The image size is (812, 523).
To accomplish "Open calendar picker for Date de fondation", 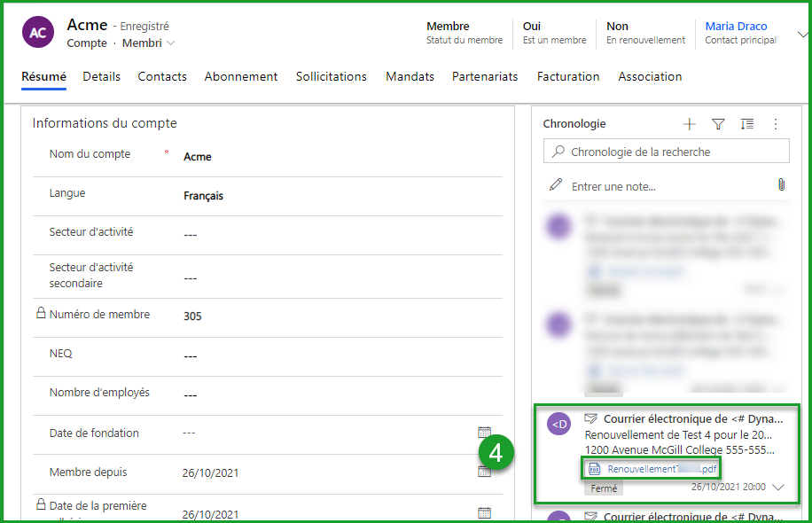I will (x=484, y=433).
